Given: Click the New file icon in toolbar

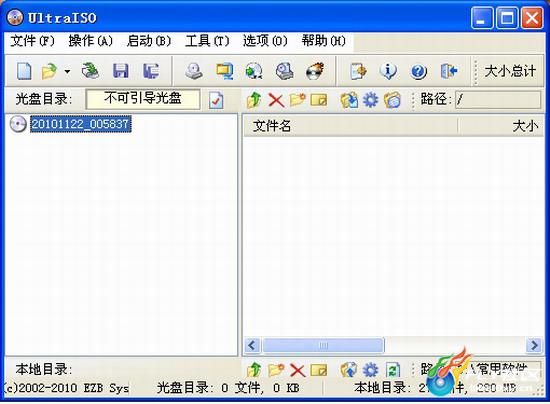Looking at the screenshot, I should (x=24, y=71).
